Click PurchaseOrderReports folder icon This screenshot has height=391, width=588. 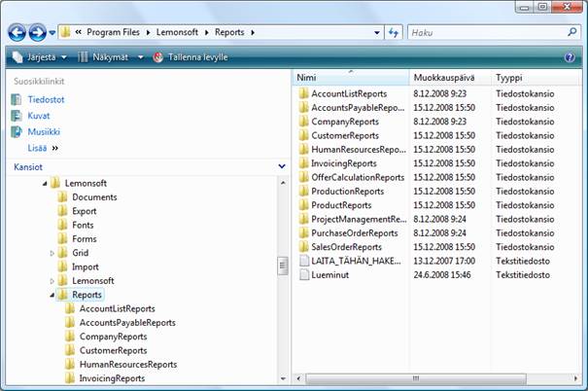pos(304,232)
